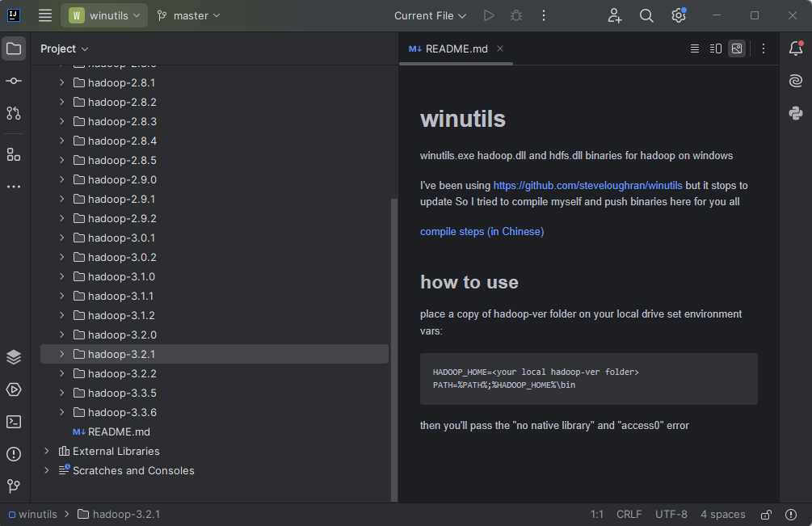Image resolution: width=812 pixels, height=526 pixels.
Task: Show the Notifications panel
Action: pos(796,48)
